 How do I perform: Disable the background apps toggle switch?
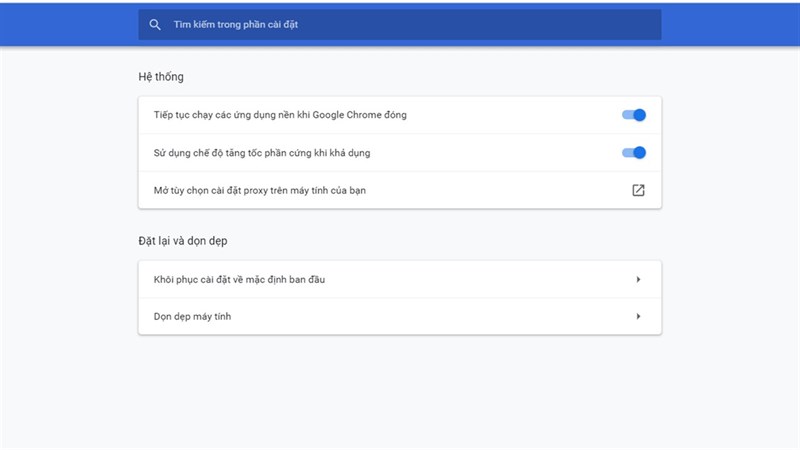[634, 115]
